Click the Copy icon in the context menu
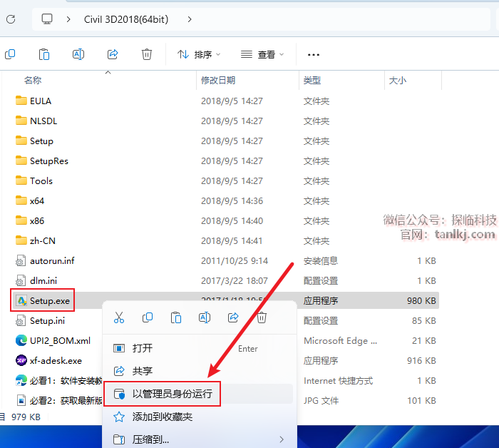499x448 pixels. 148,317
